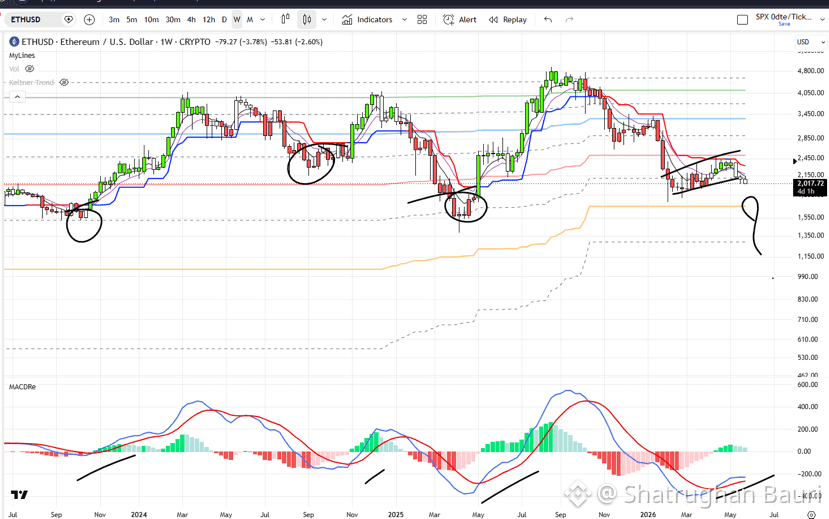Image resolution: width=829 pixels, height=519 pixels.
Task: Click the flagged symbol icon beside ETHUSD
Action: (x=68, y=20)
